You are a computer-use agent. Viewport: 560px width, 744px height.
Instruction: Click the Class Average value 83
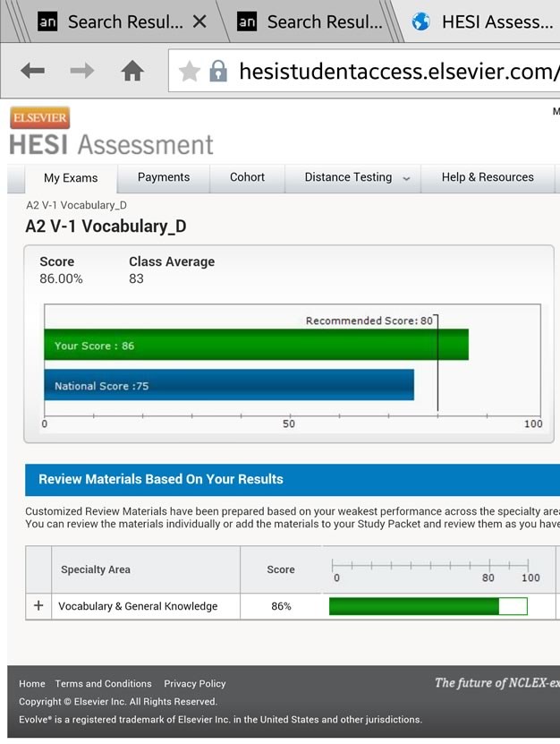136,278
